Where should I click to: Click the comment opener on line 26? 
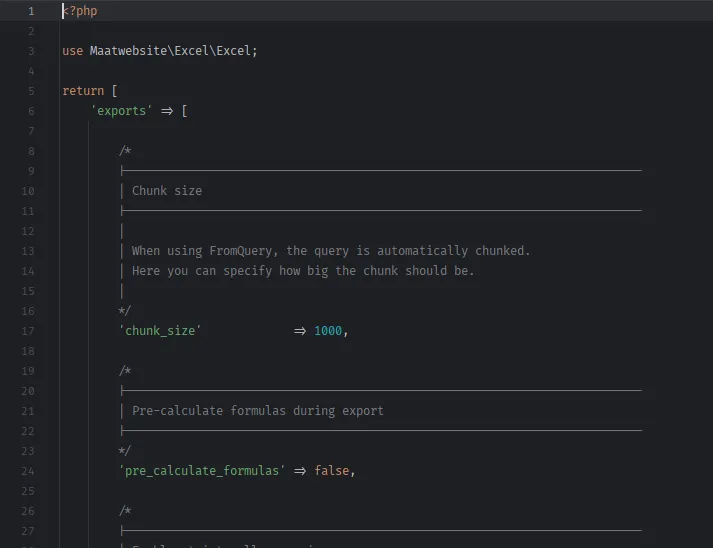coord(125,511)
